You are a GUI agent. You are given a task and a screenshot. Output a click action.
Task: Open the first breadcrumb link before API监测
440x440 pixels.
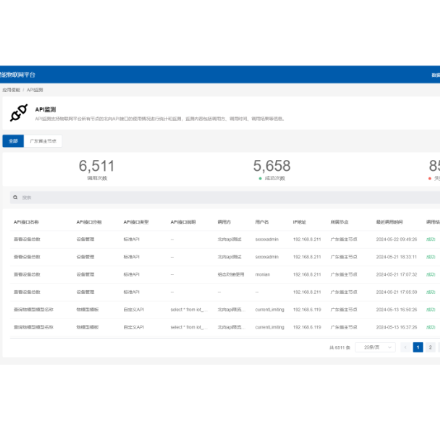coord(11,90)
